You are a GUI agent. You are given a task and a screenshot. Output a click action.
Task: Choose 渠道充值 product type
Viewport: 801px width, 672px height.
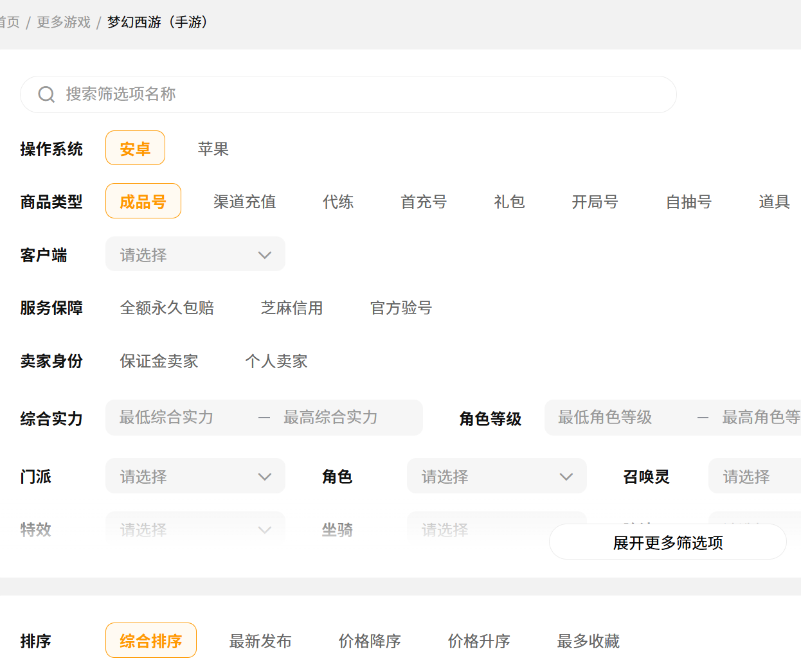click(x=244, y=202)
